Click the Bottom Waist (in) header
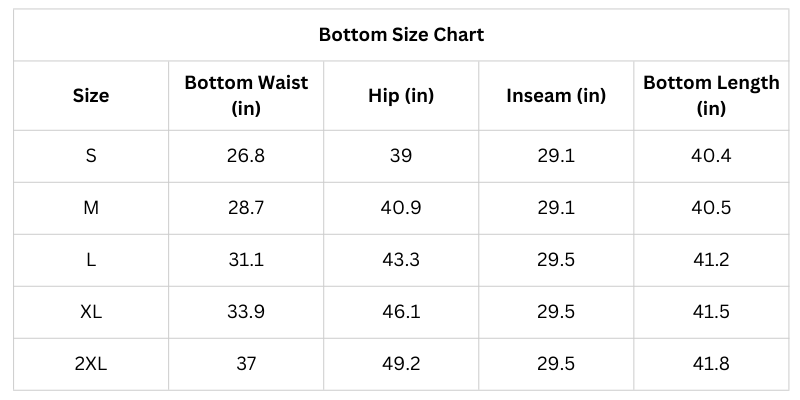This screenshot has width=800, height=400. pyautogui.click(x=246, y=96)
